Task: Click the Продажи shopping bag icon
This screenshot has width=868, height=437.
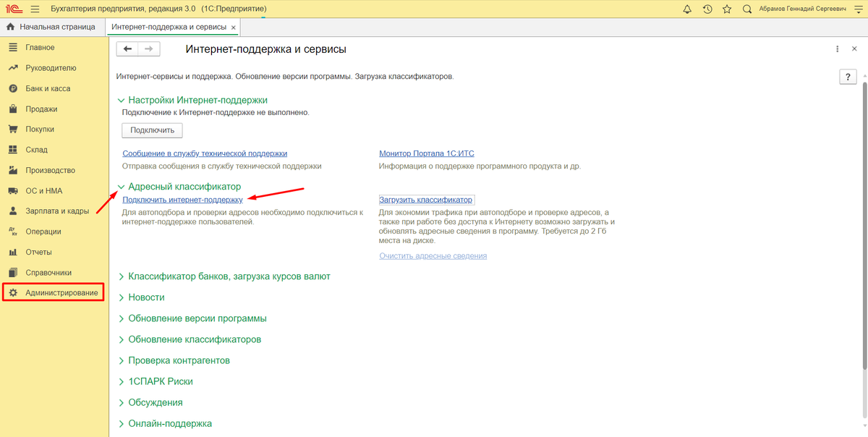Action: pyautogui.click(x=12, y=109)
